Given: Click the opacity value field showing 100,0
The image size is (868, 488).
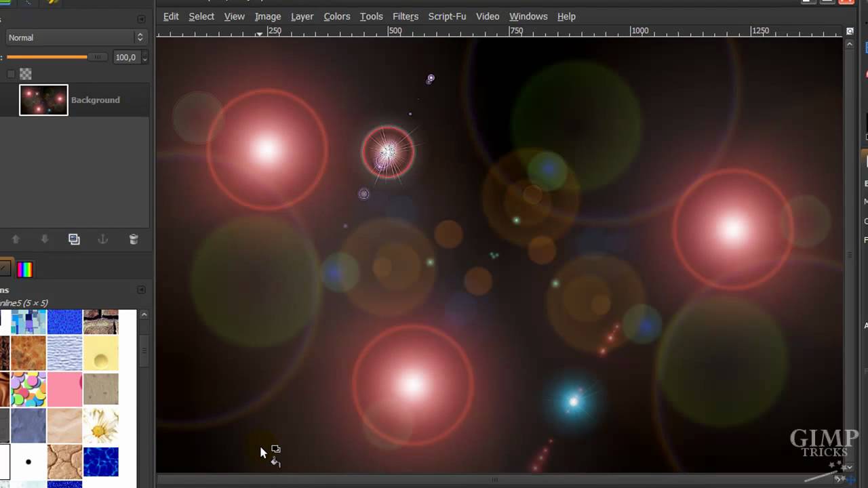Looking at the screenshot, I should (x=126, y=58).
